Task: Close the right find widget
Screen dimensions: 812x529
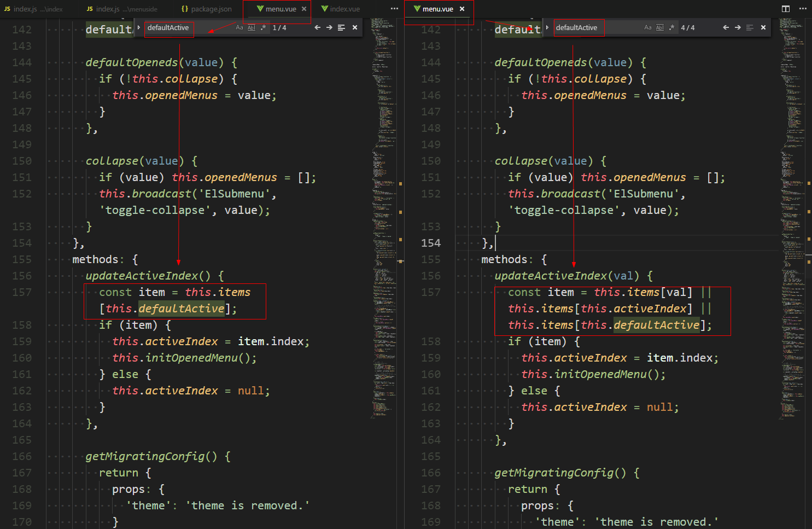Action: click(x=763, y=27)
